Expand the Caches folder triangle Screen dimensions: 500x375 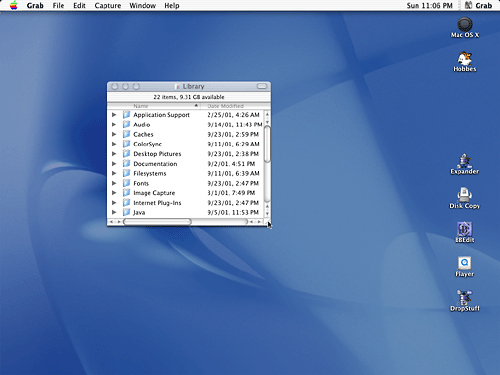(114, 134)
